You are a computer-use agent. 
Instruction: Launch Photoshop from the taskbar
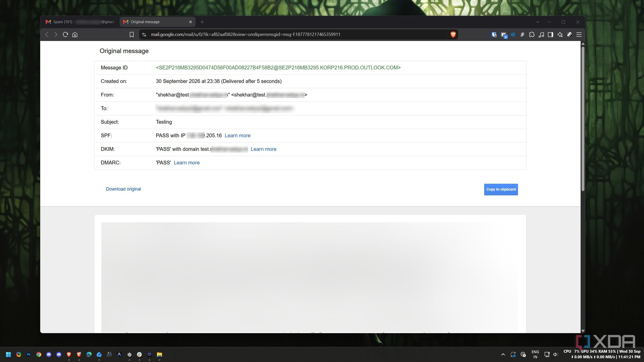(29, 354)
